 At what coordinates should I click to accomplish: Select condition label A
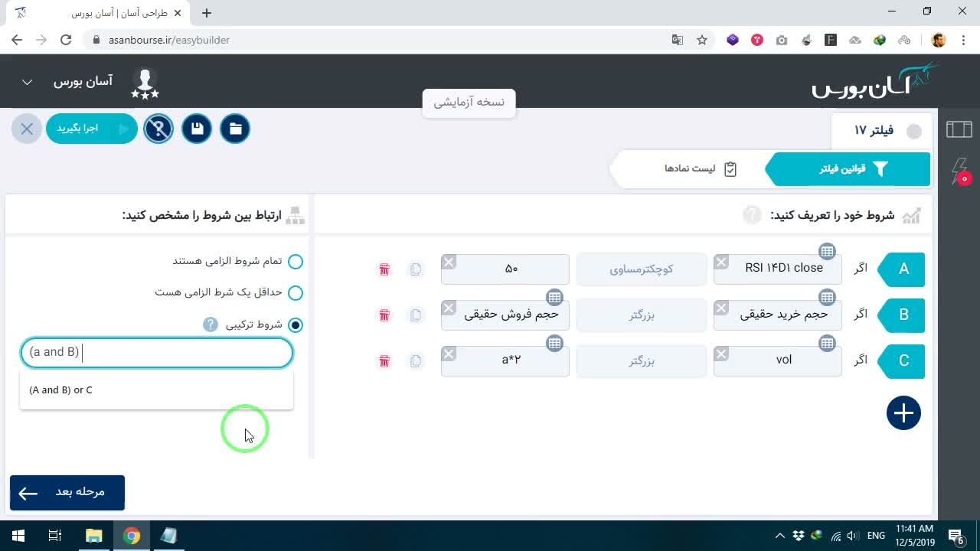pyautogui.click(x=902, y=269)
